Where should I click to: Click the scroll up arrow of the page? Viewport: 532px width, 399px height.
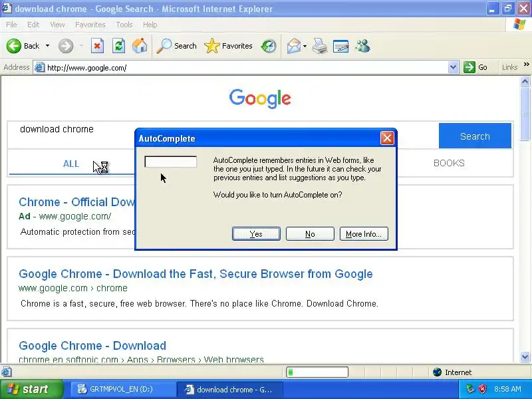tap(525, 81)
